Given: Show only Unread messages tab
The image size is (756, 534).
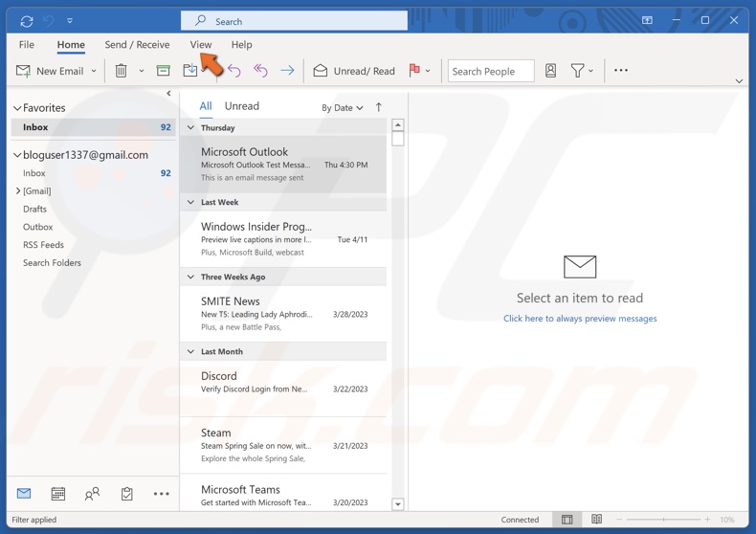Looking at the screenshot, I should point(241,106).
